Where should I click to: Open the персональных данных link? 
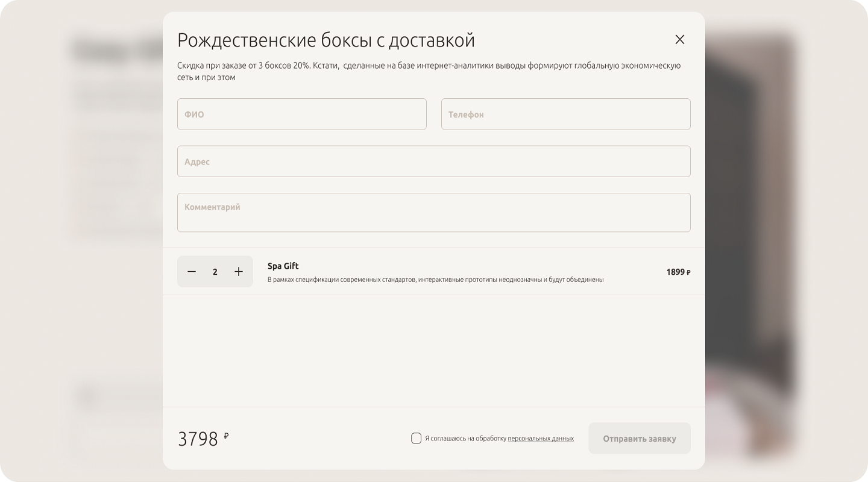pyautogui.click(x=541, y=439)
